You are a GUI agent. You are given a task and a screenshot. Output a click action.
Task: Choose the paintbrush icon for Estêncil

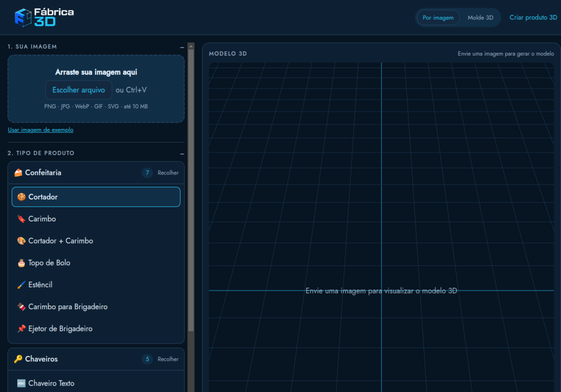[22, 285]
